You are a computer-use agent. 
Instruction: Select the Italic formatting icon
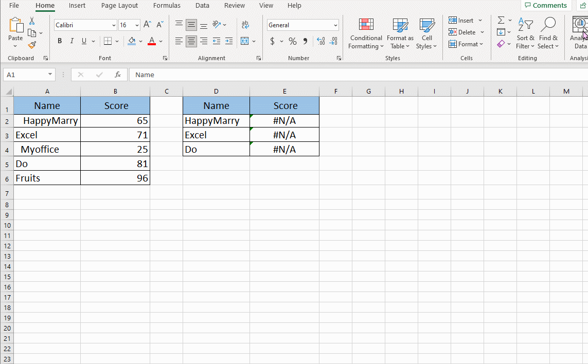click(72, 41)
